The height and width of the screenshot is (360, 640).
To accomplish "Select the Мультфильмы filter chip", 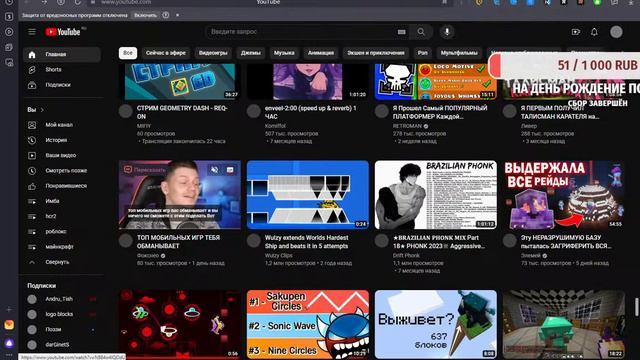I will [459, 53].
